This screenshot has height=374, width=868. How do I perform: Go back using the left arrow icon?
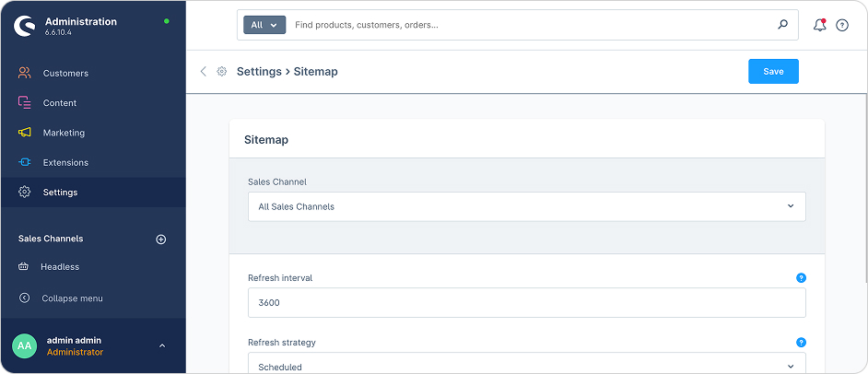(x=203, y=72)
